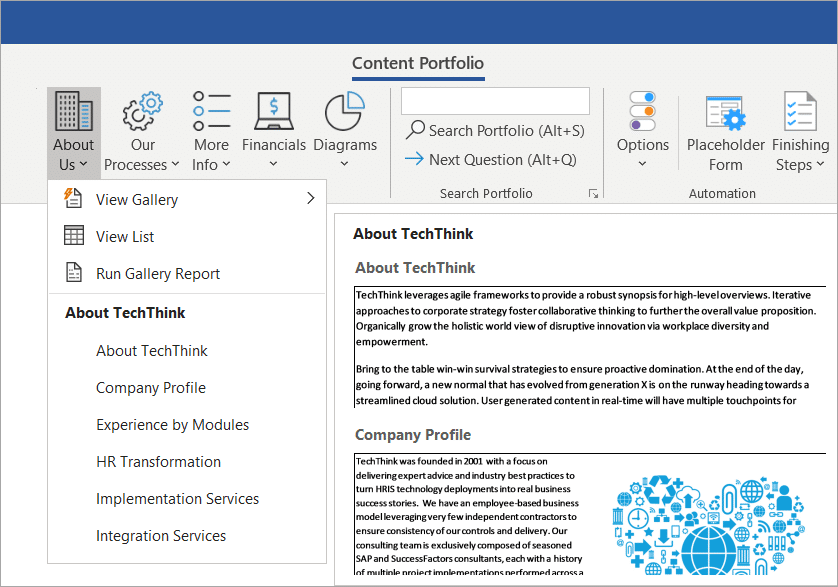Click the Finishing Steps checklist icon

tap(800, 111)
